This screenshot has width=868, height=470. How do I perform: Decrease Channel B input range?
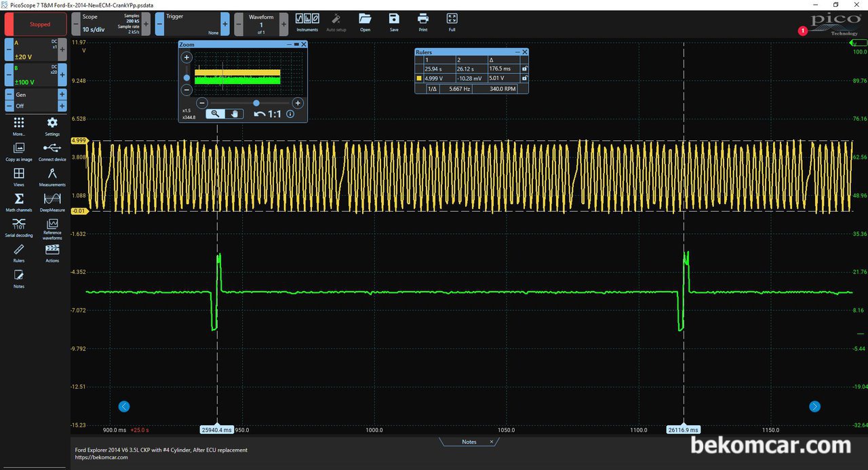click(9, 75)
